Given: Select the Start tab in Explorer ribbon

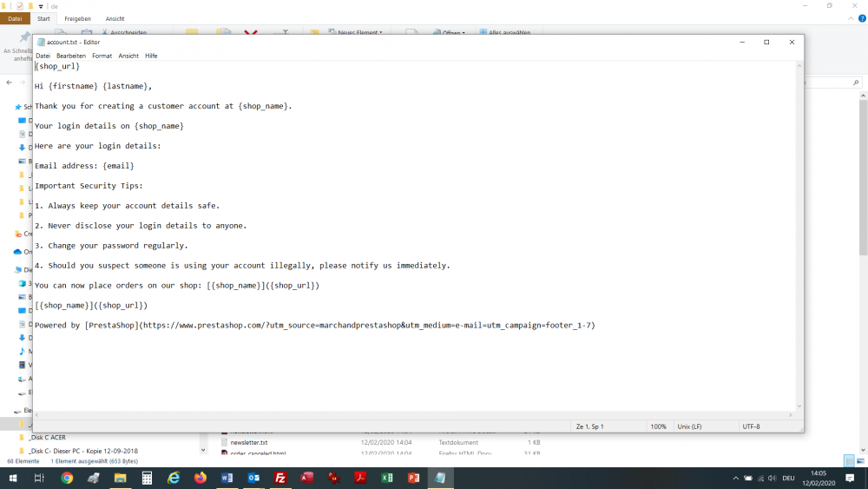Looking at the screenshot, I should coord(43,19).
